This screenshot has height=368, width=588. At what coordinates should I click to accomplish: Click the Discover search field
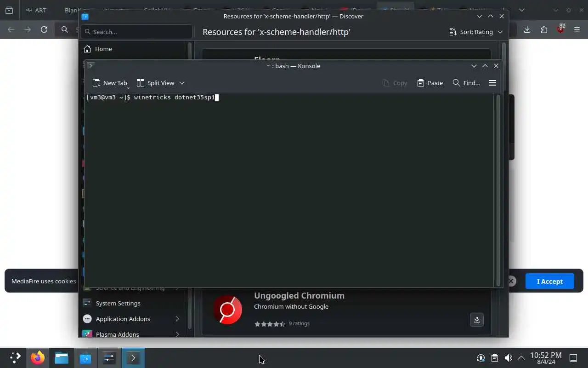pyautogui.click(x=137, y=32)
